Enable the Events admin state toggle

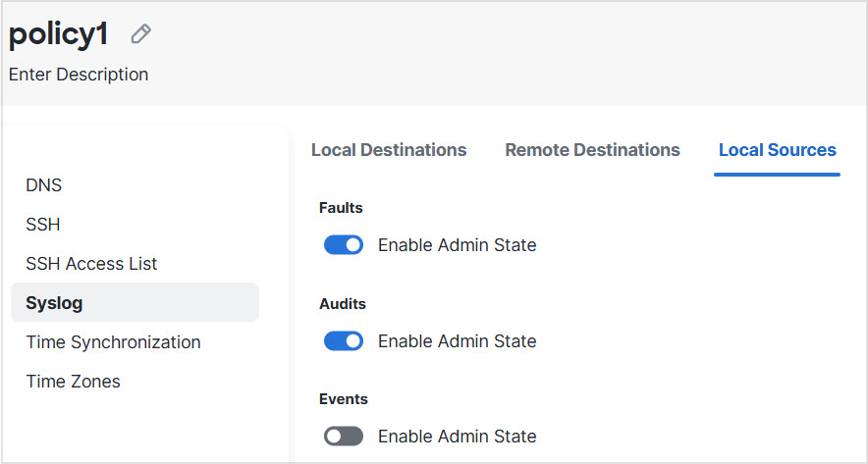[x=344, y=437]
